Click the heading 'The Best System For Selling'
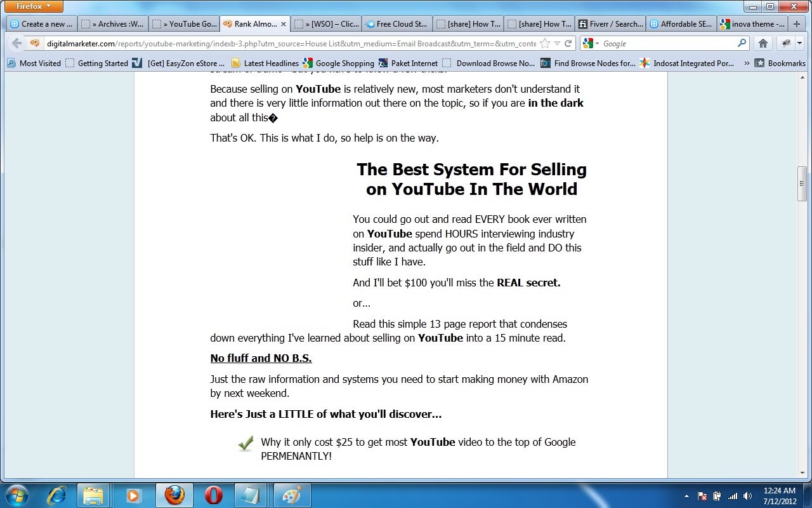 pyautogui.click(x=471, y=170)
